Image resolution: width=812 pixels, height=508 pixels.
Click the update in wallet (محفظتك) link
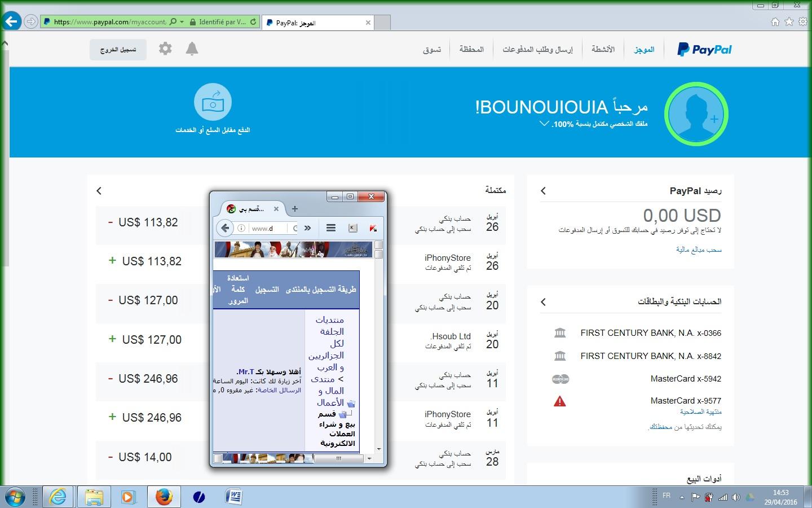(x=660, y=427)
